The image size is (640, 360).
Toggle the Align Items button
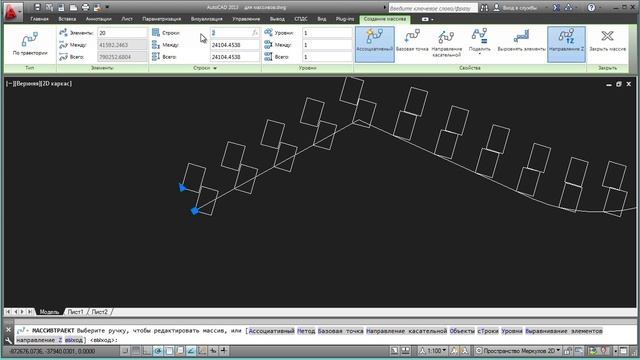click(521, 41)
